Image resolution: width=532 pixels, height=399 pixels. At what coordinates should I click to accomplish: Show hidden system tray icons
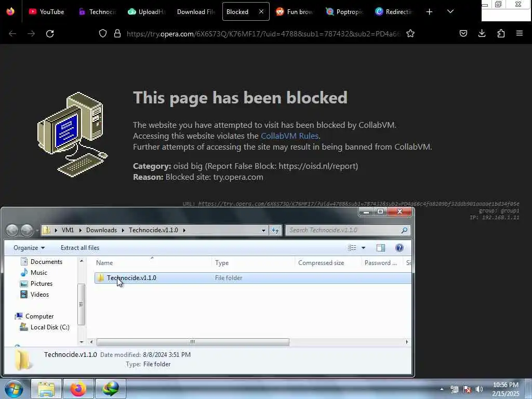pos(442,389)
